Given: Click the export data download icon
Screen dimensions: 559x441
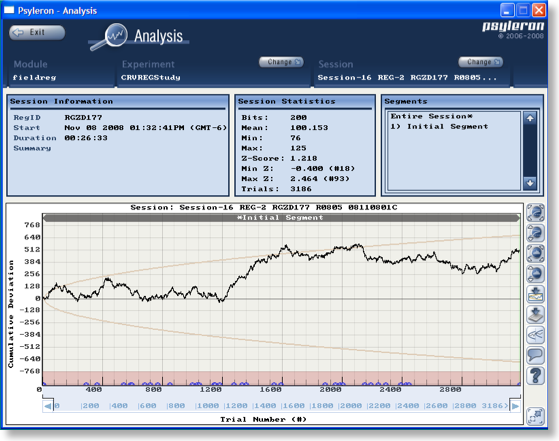Looking at the screenshot, I should pos(535,314).
